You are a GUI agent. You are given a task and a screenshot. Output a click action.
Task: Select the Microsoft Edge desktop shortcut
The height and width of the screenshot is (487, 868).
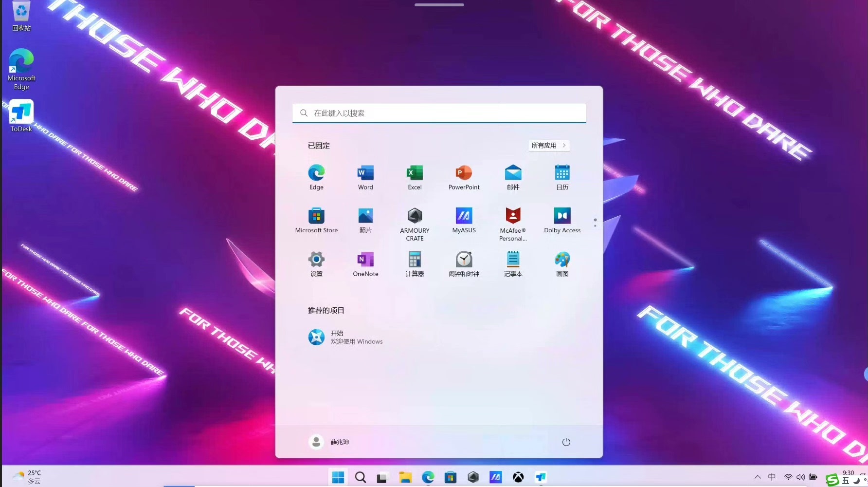point(21,69)
